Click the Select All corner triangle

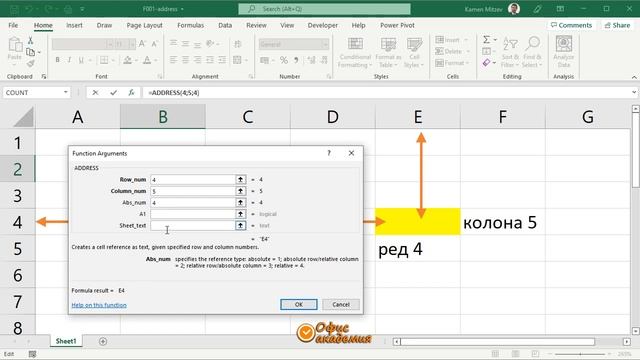(x=24, y=117)
